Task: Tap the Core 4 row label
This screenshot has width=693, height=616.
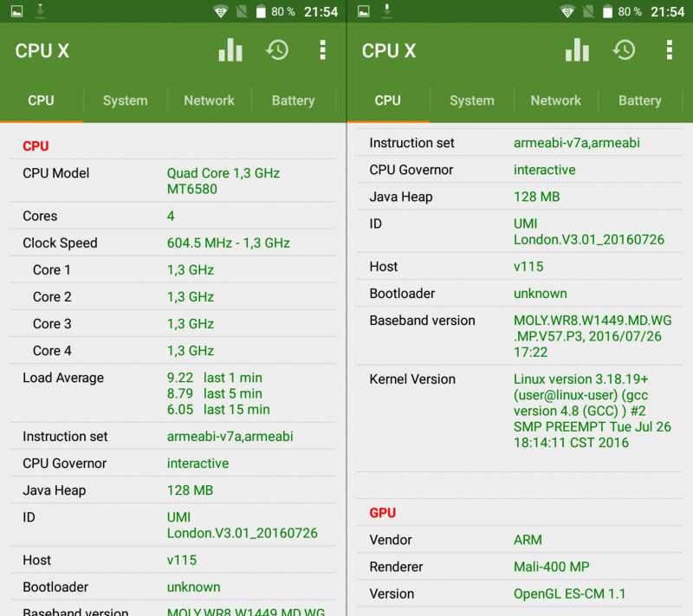Action: (52, 351)
